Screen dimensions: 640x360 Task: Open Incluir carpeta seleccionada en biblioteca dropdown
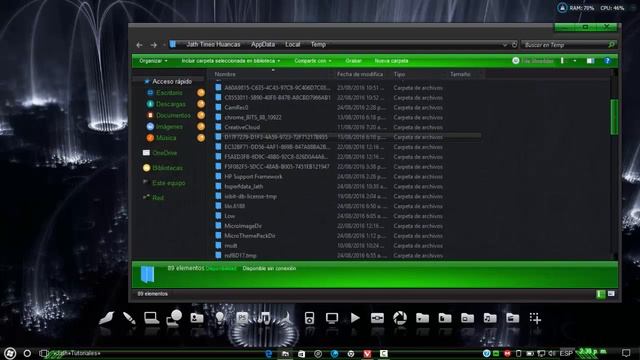pos(231,61)
